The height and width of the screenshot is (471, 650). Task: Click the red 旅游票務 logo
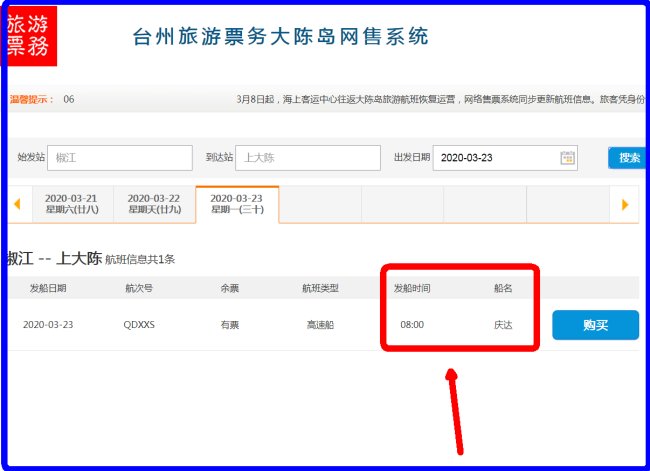tap(30, 36)
